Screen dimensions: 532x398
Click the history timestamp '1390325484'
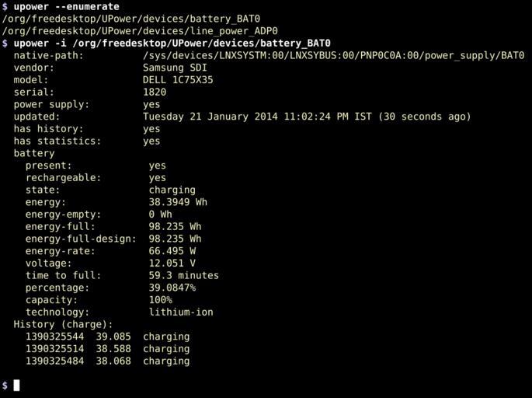pyautogui.click(x=54, y=361)
